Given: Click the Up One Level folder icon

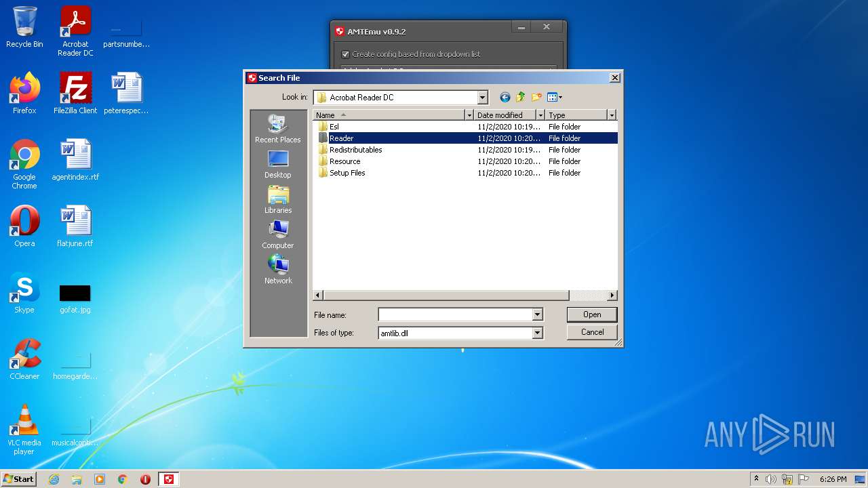Looking at the screenshot, I should point(521,98).
